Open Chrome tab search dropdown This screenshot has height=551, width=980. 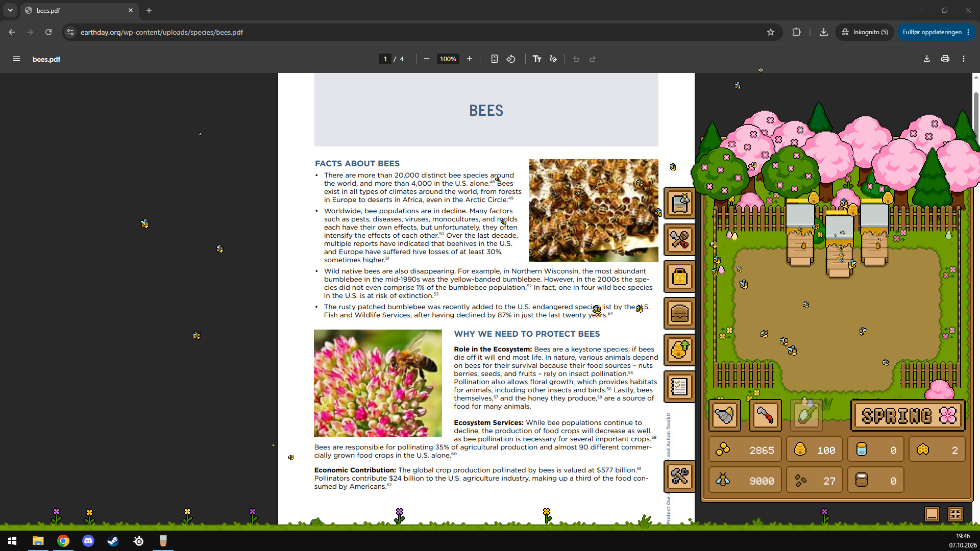10,10
